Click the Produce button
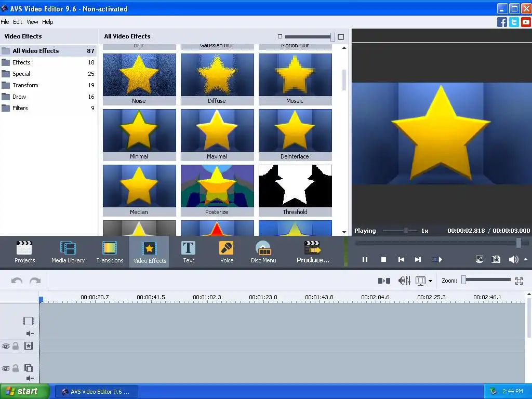Image resolution: width=532 pixels, height=399 pixels. 312,252
